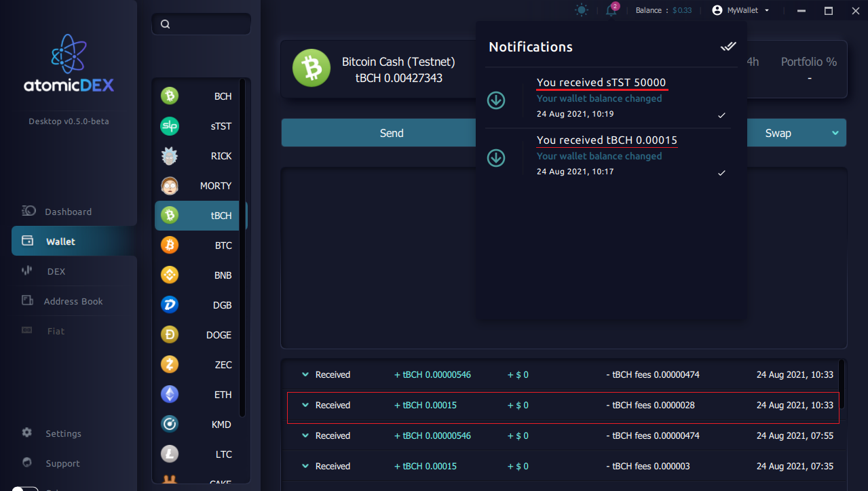Click the search magnifier icon
Viewport: 868px width, 491px height.
pos(165,24)
